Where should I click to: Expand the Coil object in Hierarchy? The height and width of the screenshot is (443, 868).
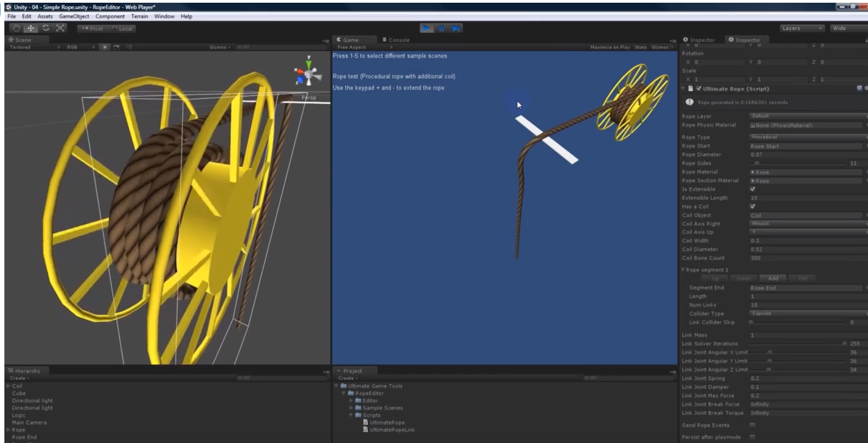coord(8,386)
